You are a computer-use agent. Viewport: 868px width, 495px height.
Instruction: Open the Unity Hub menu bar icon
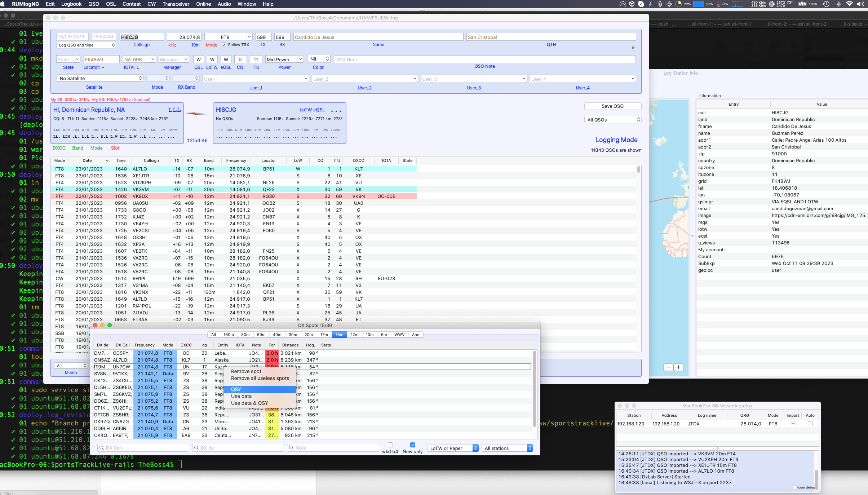tap(632, 4)
